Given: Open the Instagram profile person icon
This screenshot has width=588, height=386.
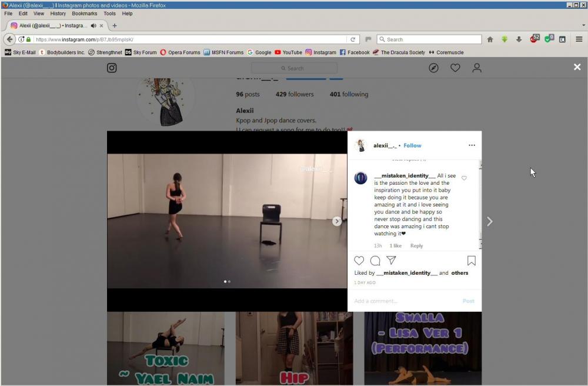Looking at the screenshot, I should click(x=477, y=68).
